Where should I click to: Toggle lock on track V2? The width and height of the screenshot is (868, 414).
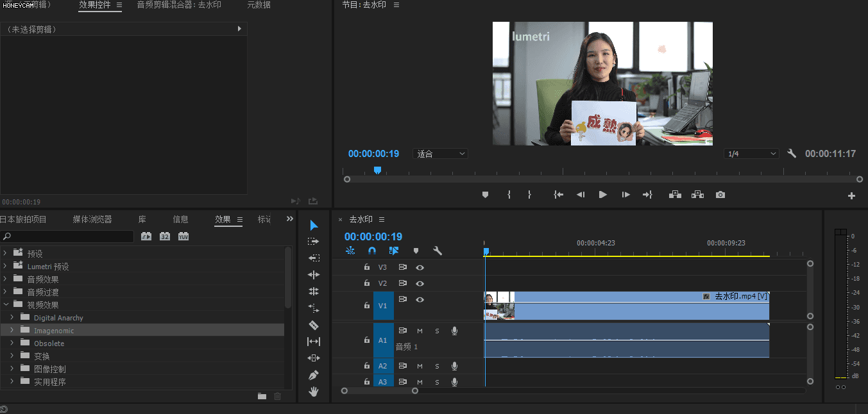coord(367,283)
